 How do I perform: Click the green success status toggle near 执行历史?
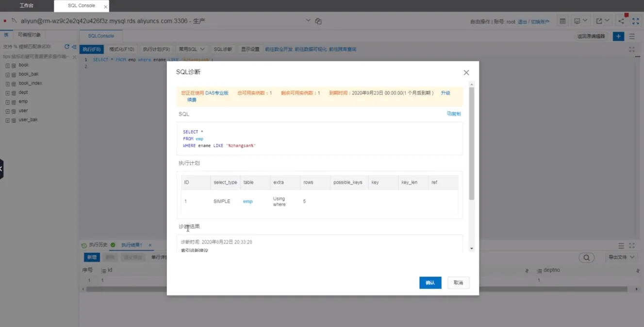point(112,244)
